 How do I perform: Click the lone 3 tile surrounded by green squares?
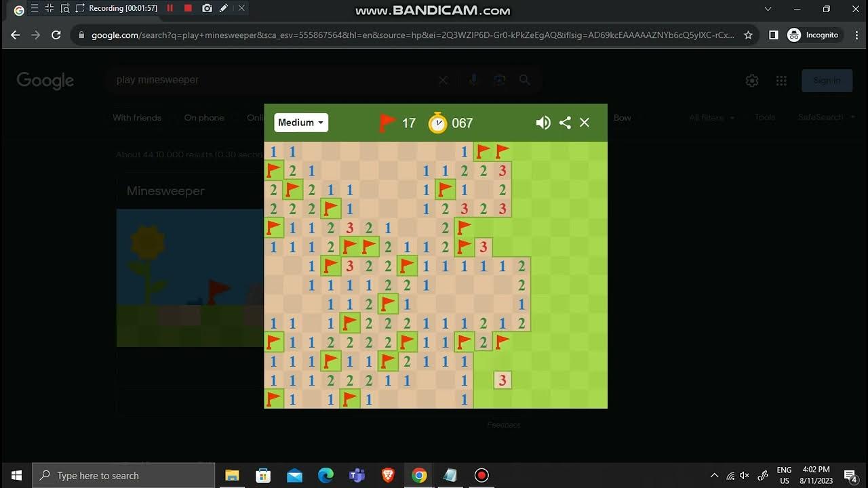[502, 380]
